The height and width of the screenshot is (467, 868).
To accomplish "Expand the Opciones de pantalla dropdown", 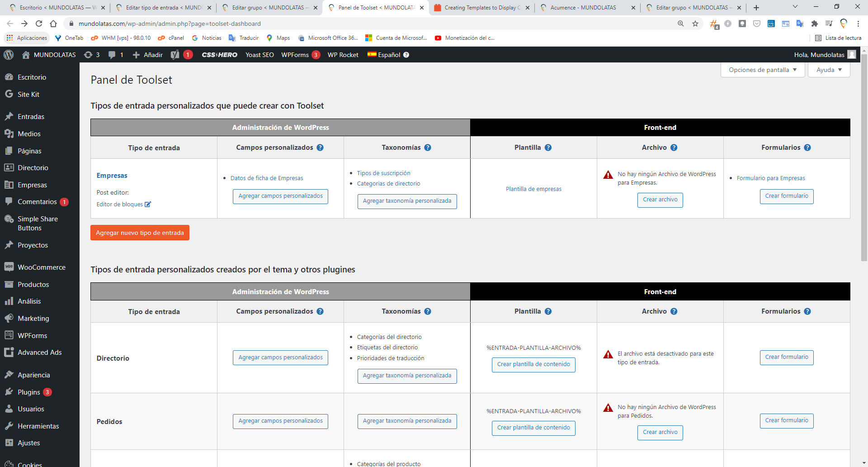I will click(762, 70).
